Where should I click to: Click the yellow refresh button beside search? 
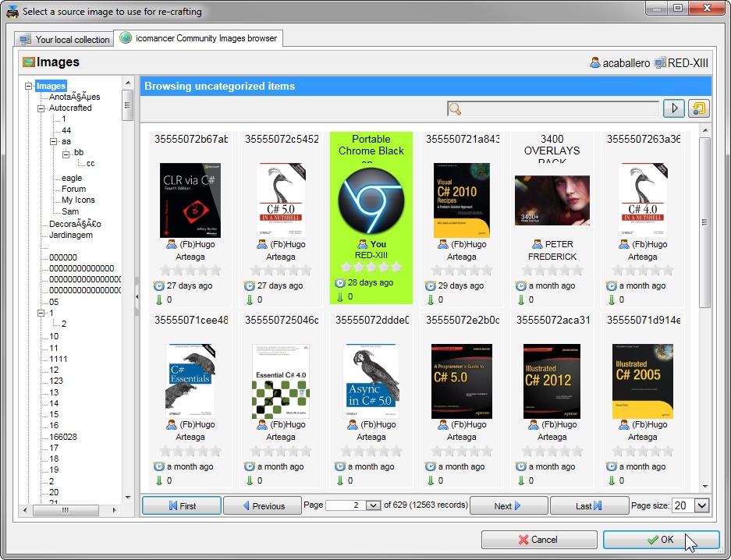[x=698, y=108]
